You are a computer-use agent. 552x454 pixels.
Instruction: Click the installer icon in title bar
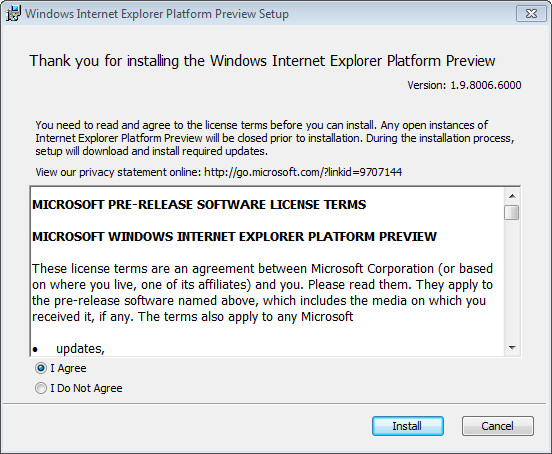[13, 13]
